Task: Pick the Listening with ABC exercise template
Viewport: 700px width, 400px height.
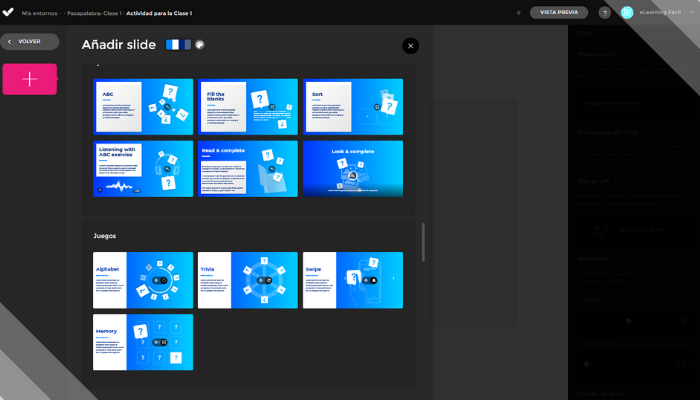Action: pyautogui.click(x=143, y=168)
